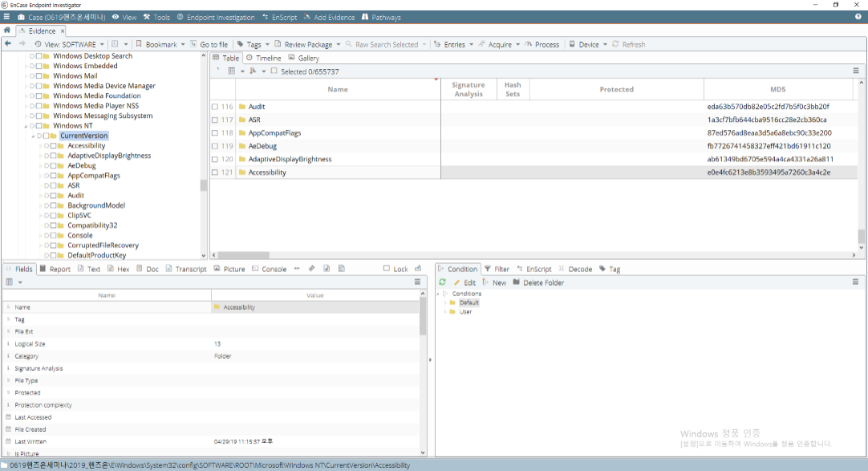Open the help question mark icon
Screen dimensions: 868x471
coord(858,17)
